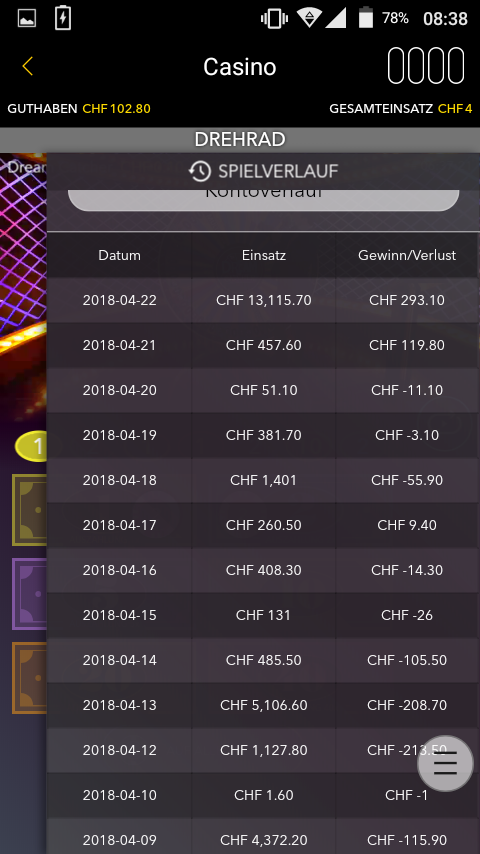Select date 2018-04-14
The width and height of the screenshot is (480, 854).
point(119,660)
